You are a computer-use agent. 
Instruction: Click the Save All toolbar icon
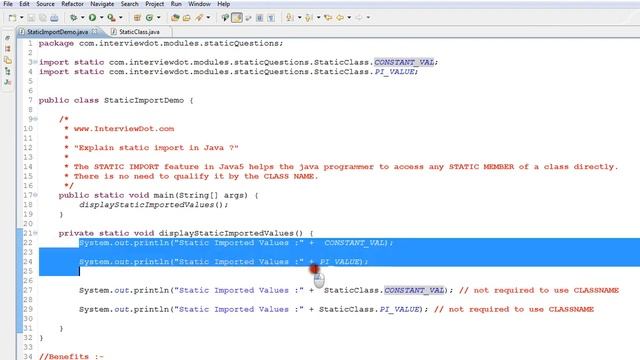coord(42,18)
